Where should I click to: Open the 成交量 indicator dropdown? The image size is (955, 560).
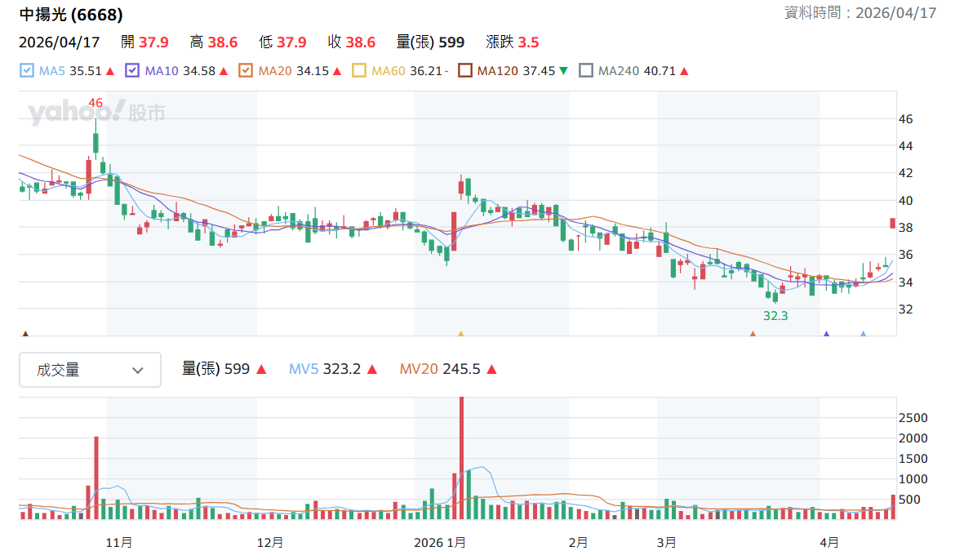[x=90, y=370]
